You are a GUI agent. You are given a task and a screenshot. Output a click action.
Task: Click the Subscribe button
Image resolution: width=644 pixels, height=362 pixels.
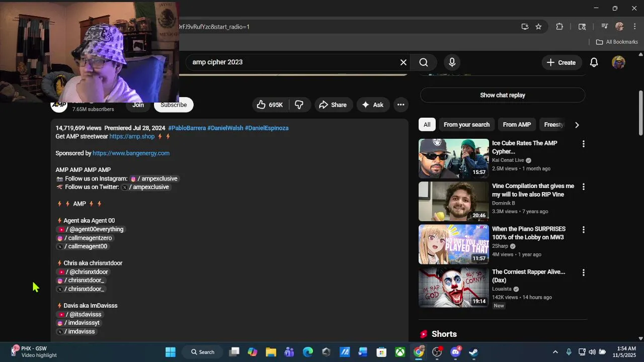point(174,105)
